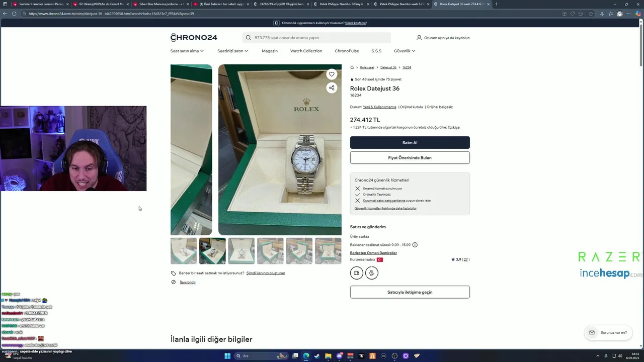This screenshot has width=644, height=362.
Task: Select the third photo thumbnail
Action: click(x=242, y=251)
